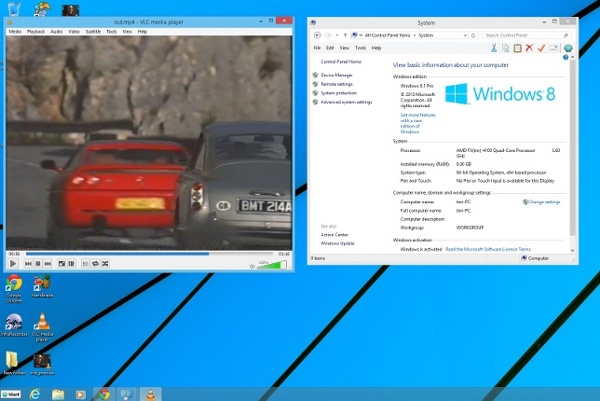This screenshot has height=401, width=600.
Task: Click Change settings link
Action: [544, 202]
